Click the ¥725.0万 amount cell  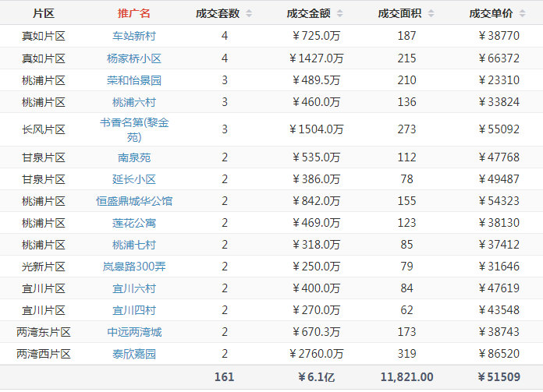tap(316, 36)
